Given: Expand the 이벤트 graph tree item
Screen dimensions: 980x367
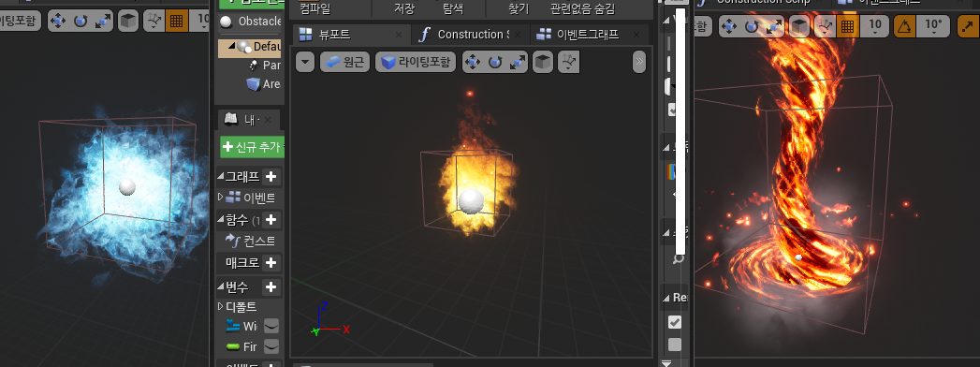Looking at the screenshot, I should click(221, 197).
